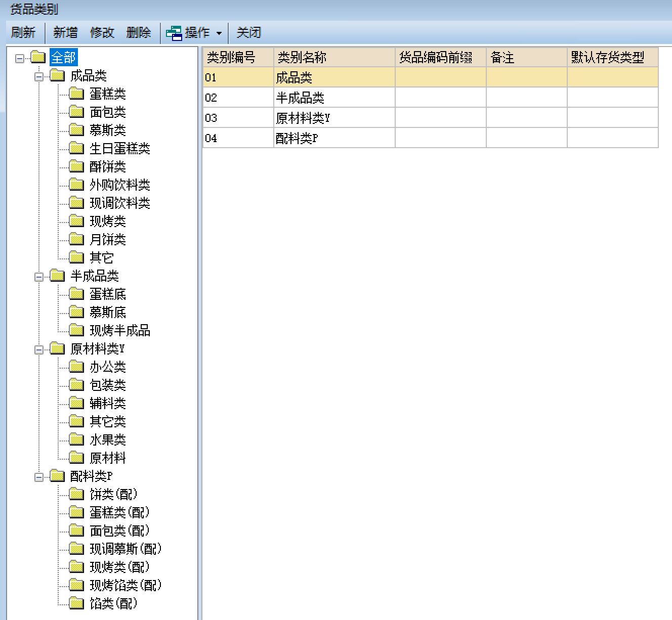
Task: Click the folder icon of 水果类
Action: click(x=76, y=439)
